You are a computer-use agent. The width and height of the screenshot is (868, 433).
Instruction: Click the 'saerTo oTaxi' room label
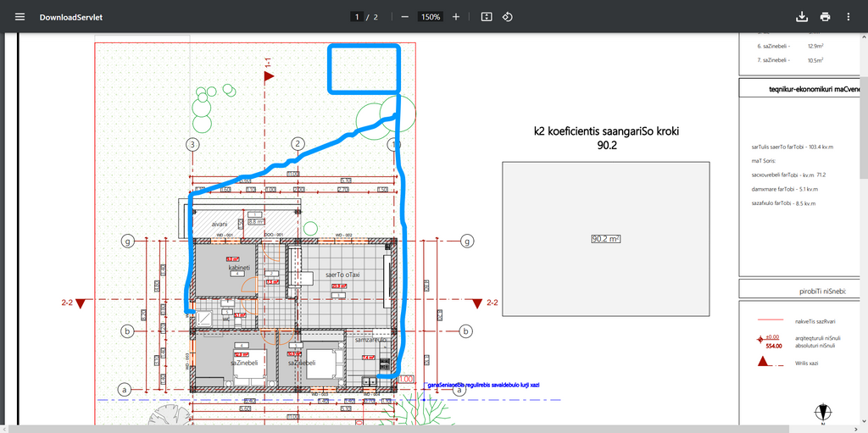(342, 275)
